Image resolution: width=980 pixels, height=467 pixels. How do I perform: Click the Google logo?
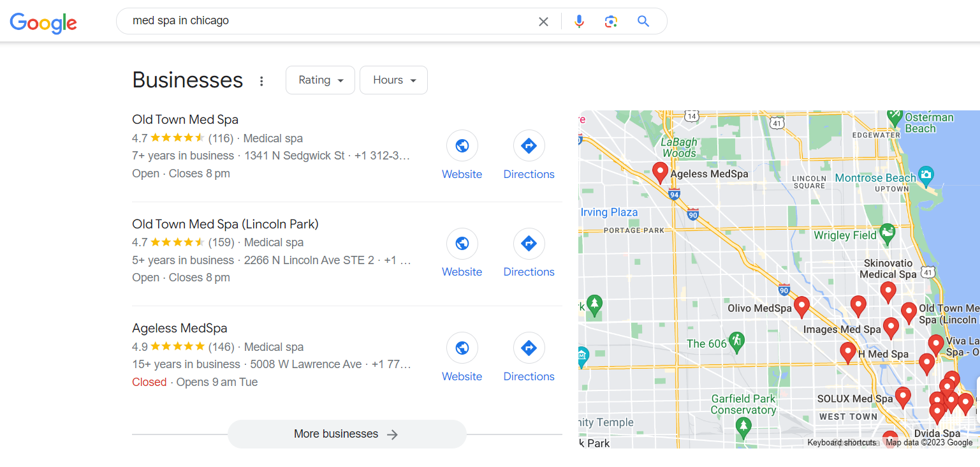click(x=43, y=22)
